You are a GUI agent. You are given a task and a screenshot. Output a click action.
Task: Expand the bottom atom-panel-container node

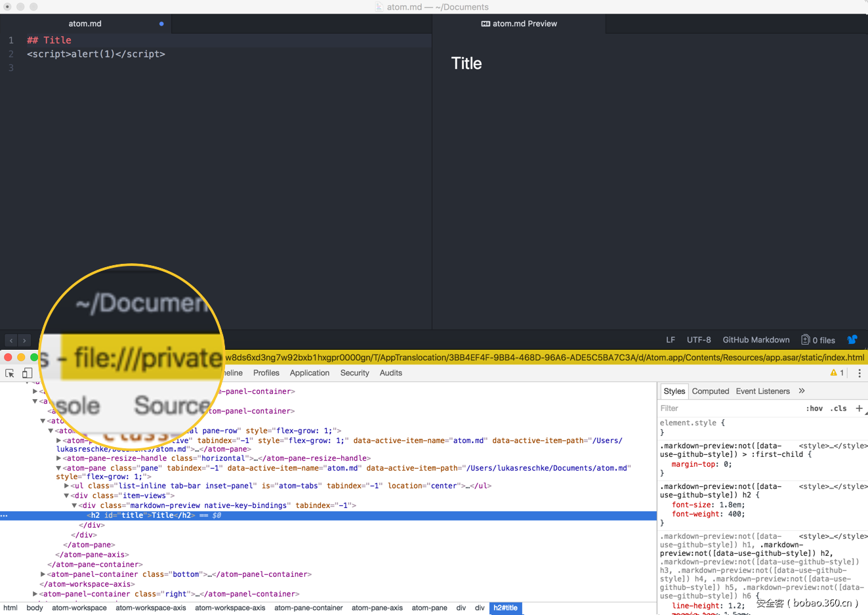[x=43, y=574]
